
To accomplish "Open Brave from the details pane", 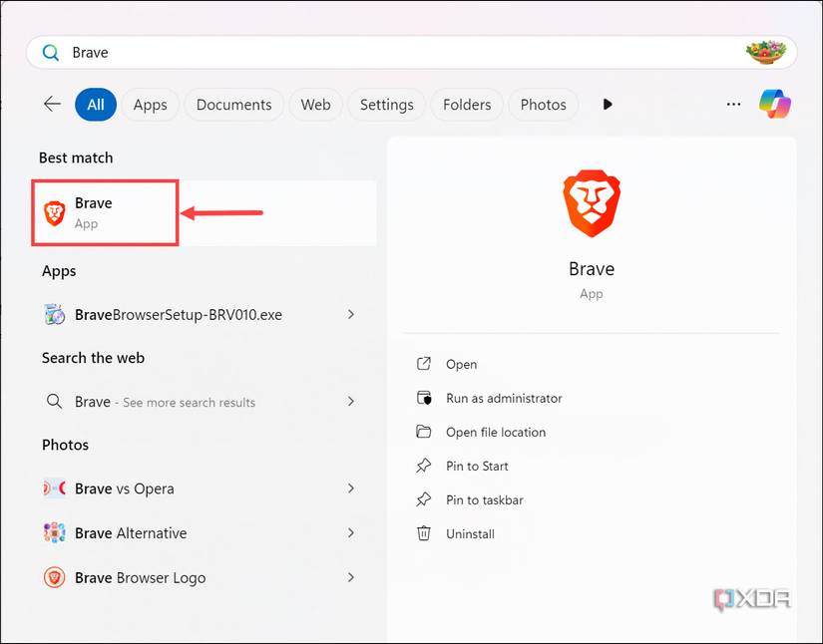I will 461,364.
